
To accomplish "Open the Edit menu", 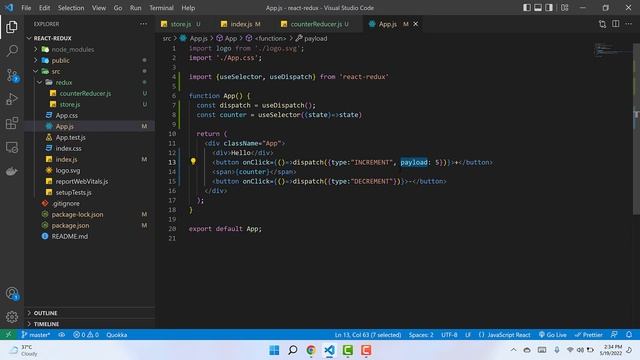I will click(x=44, y=8).
